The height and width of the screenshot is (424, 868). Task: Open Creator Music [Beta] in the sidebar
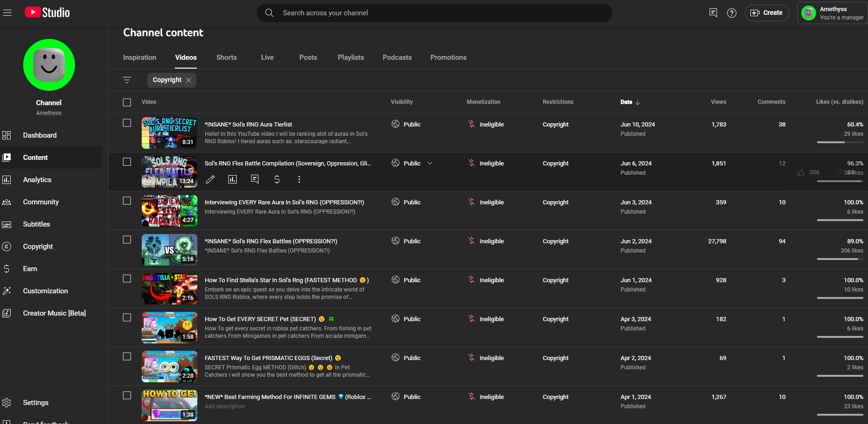[x=51, y=313]
